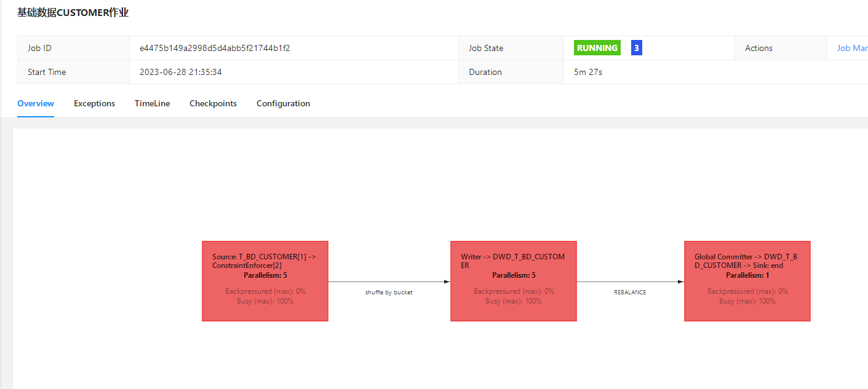Click the REBALANCE edge label
Image resolution: width=868 pixels, height=389 pixels.
[x=630, y=293]
